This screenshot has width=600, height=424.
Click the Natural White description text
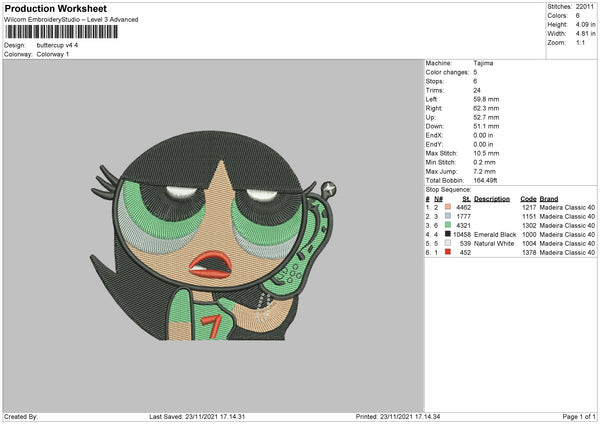click(x=493, y=243)
